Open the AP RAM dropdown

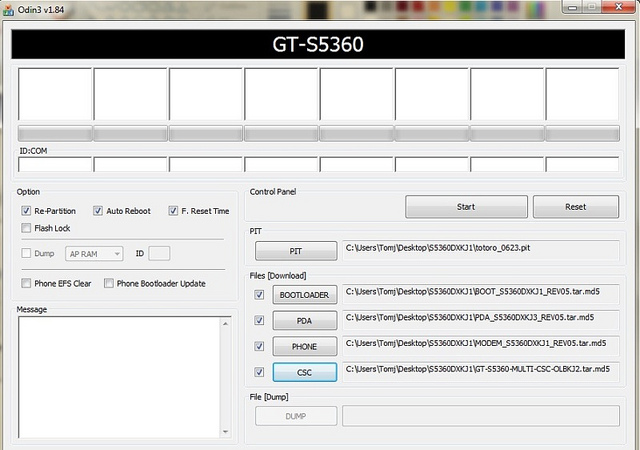94,254
